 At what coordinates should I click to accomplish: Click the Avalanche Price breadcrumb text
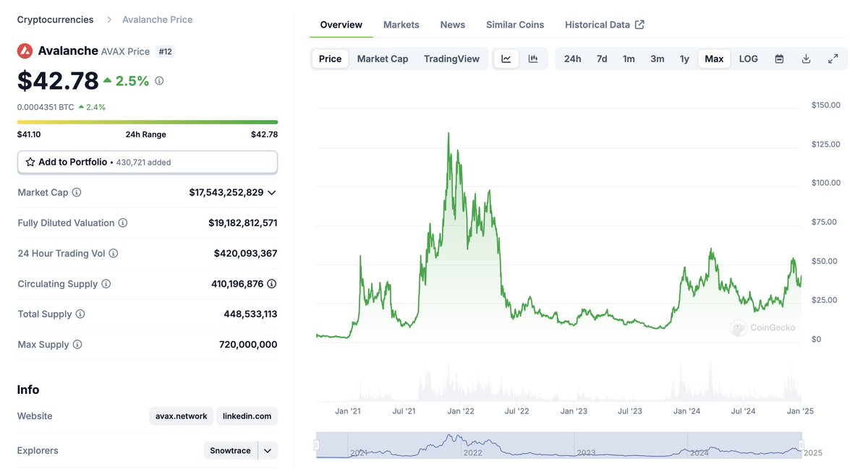pos(158,20)
